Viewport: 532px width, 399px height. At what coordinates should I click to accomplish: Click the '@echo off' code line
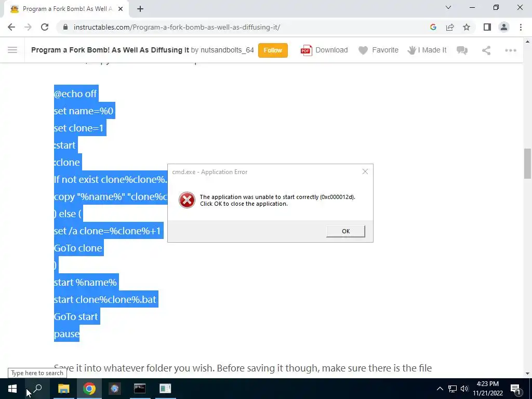tap(76, 94)
